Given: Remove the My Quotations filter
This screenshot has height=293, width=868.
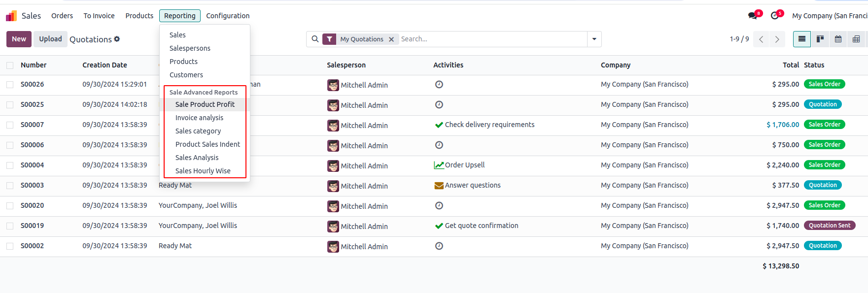Looking at the screenshot, I should pyautogui.click(x=391, y=39).
